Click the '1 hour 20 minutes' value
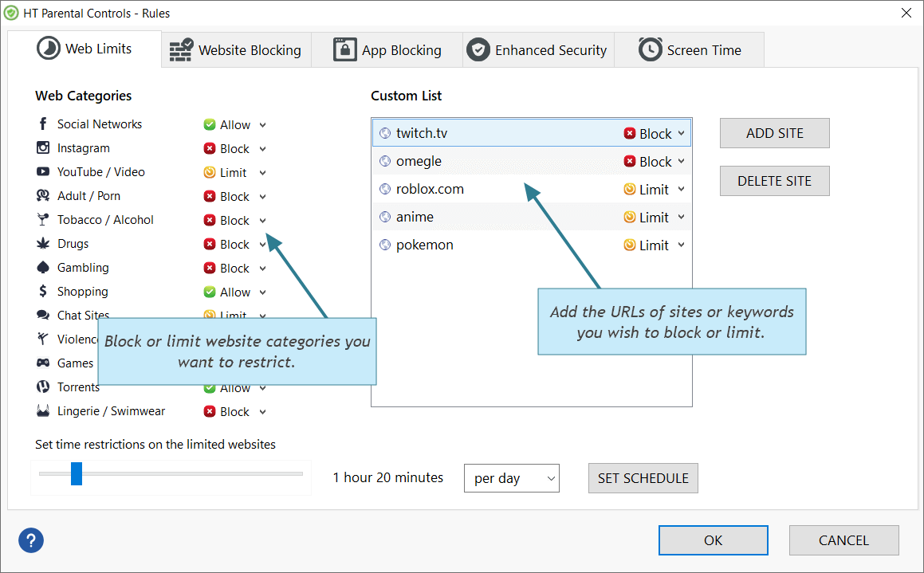 (x=387, y=477)
